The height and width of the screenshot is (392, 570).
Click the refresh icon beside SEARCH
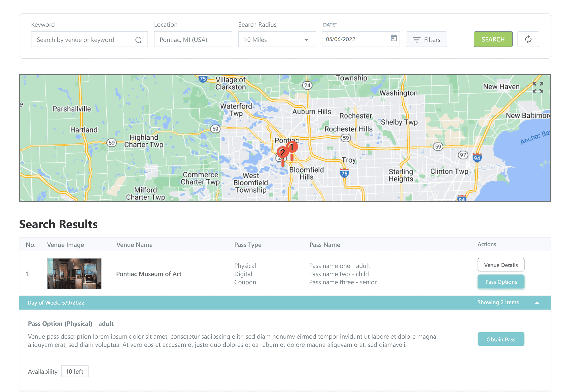(528, 39)
